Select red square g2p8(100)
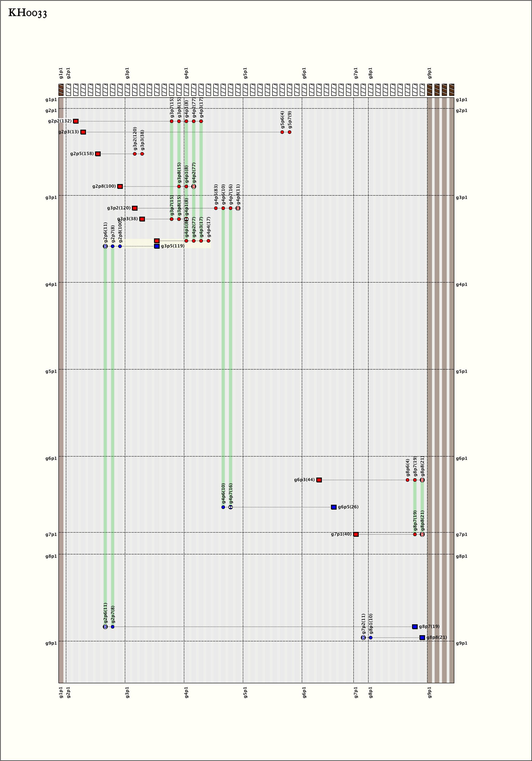Screen dimensions: 532x761 [x=120, y=187]
